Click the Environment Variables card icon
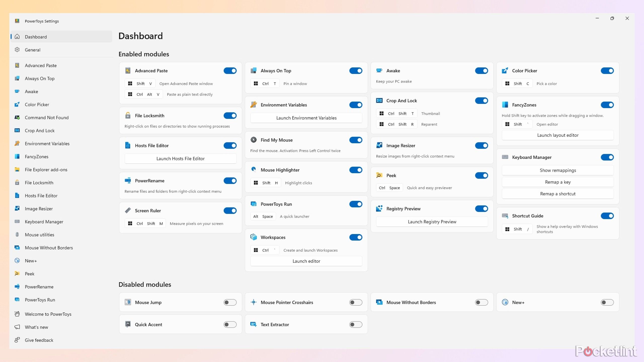Screen dimensions: 644x362 pyautogui.click(x=254, y=105)
